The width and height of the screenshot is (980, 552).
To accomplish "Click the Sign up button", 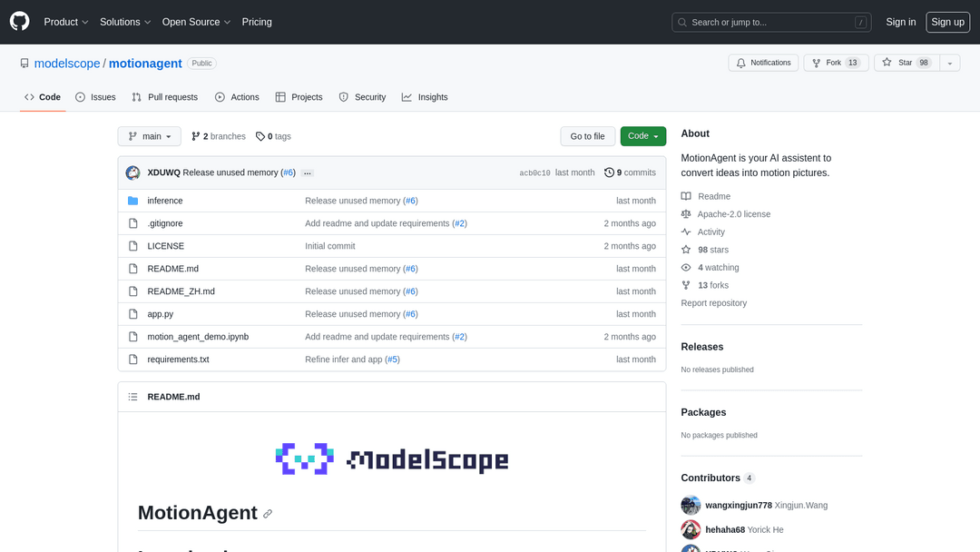I will point(947,22).
